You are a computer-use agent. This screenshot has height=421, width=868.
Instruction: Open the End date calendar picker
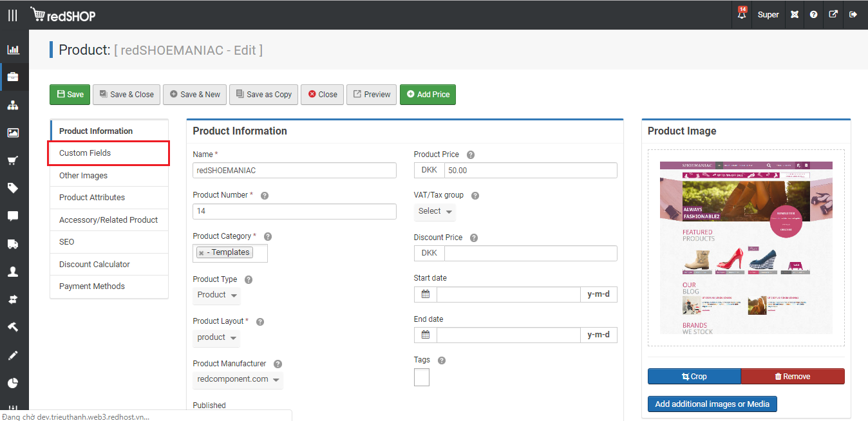[x=426, y=335]
